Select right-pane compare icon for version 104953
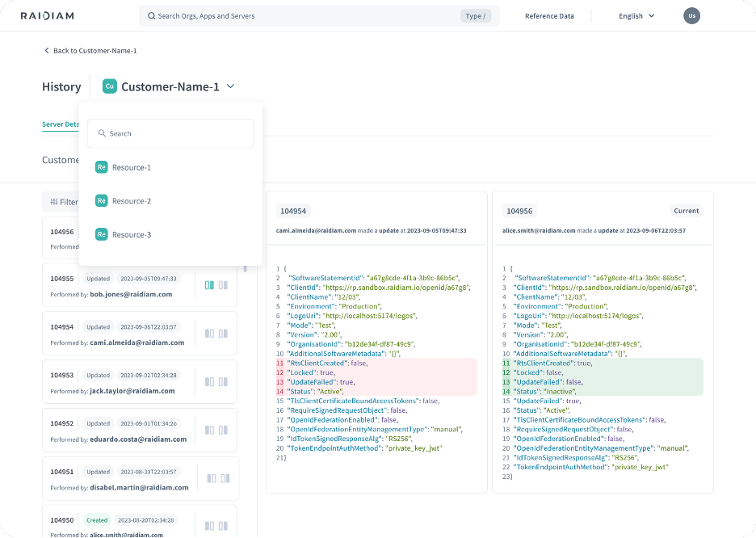 coord(223,382)
